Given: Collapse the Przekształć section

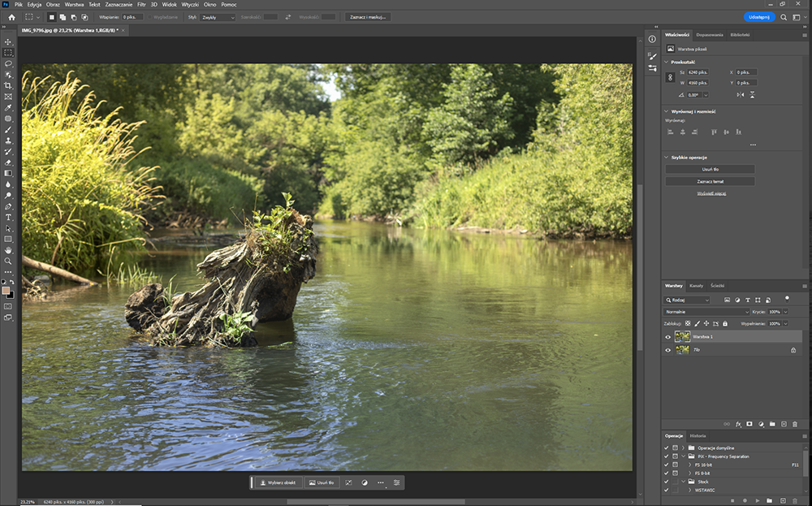Looking at the screenshot, I should coord(667,62).
